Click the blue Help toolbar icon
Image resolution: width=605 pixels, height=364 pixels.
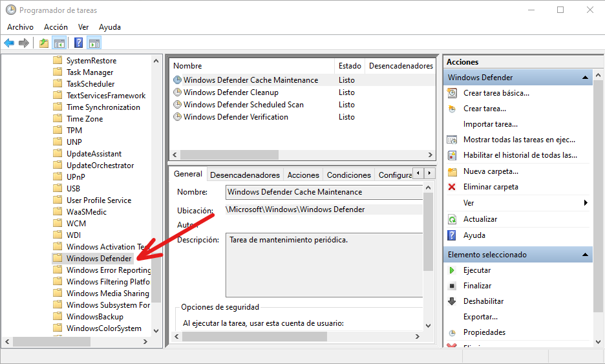point(78,43)
